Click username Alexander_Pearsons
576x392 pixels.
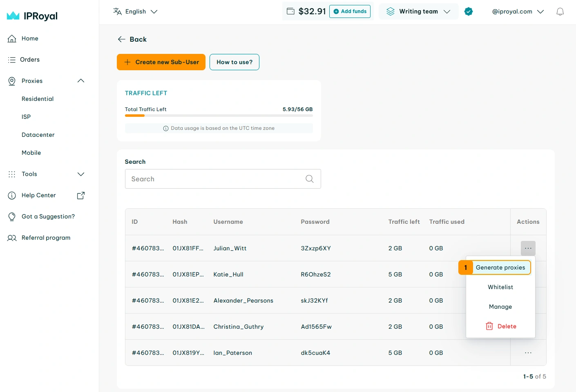(243, 301)
